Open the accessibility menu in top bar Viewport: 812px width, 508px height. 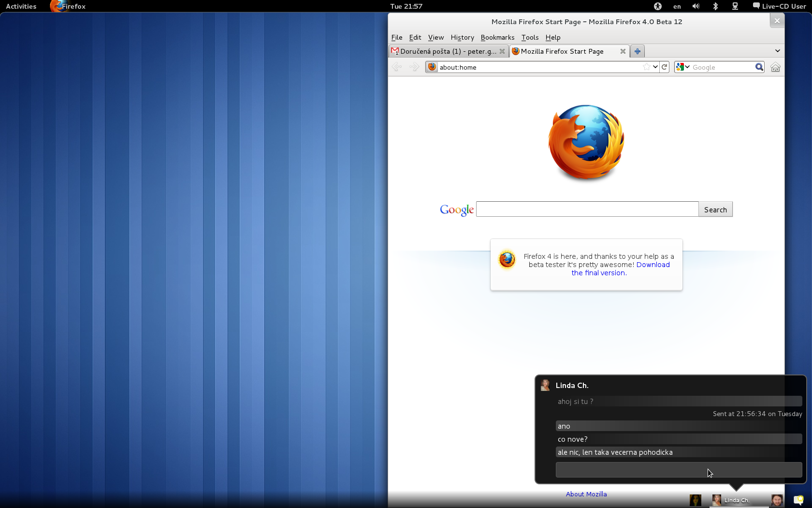657,6
